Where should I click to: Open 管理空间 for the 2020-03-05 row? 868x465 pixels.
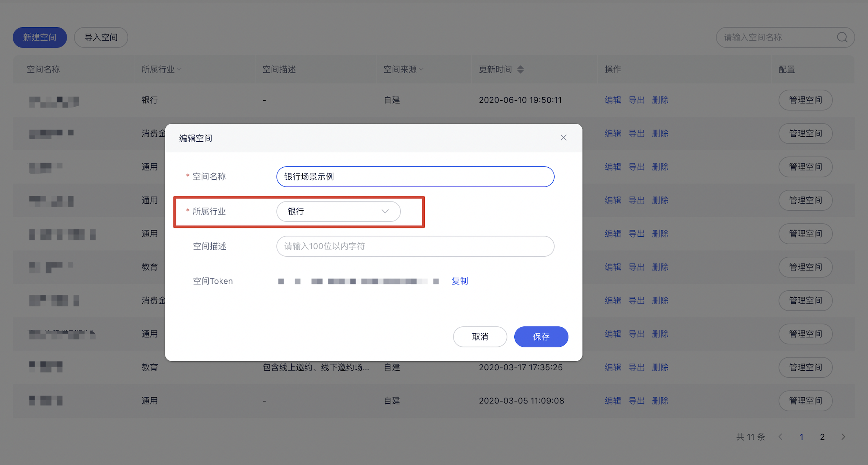click(x=806, y=401)
